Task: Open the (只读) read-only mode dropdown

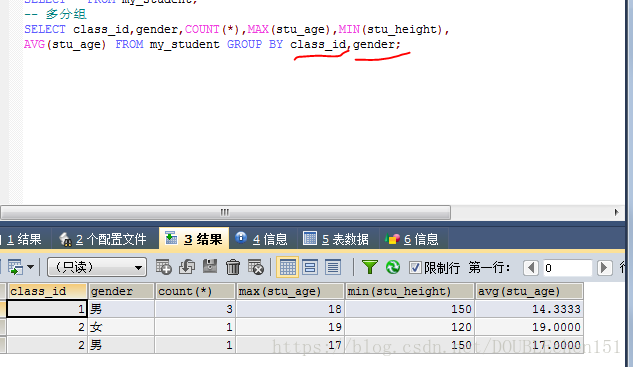Action: tap(97, 267)
